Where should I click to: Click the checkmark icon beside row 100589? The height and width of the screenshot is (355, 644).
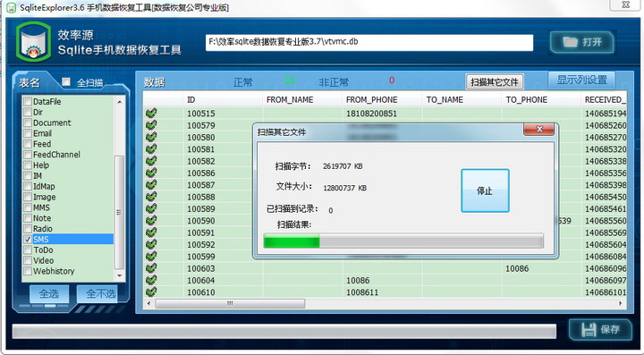[151, 208]
